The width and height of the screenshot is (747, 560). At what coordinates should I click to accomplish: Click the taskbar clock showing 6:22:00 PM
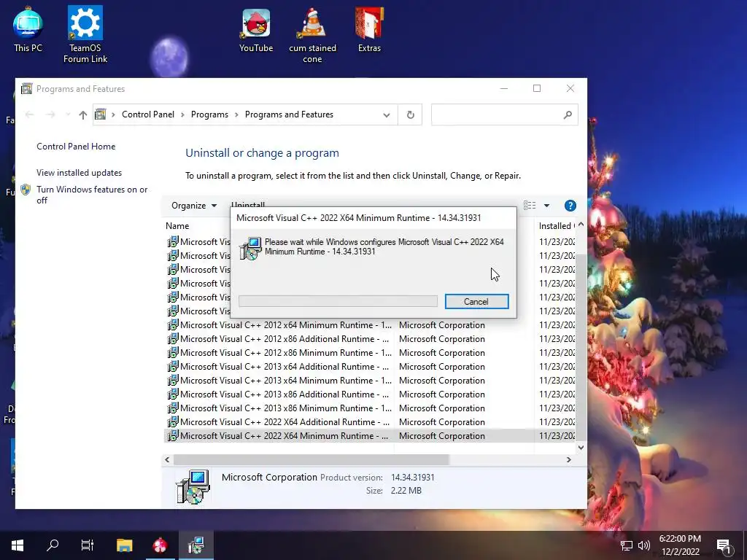(680, 545)
